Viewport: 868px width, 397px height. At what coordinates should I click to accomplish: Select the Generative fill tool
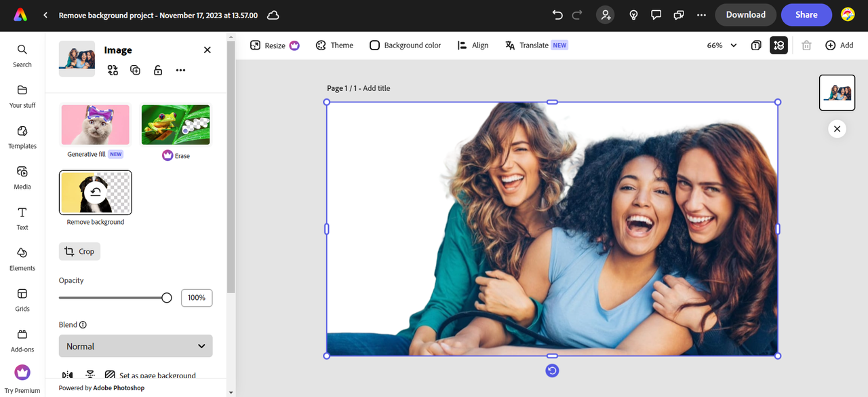tap(95, 131)
